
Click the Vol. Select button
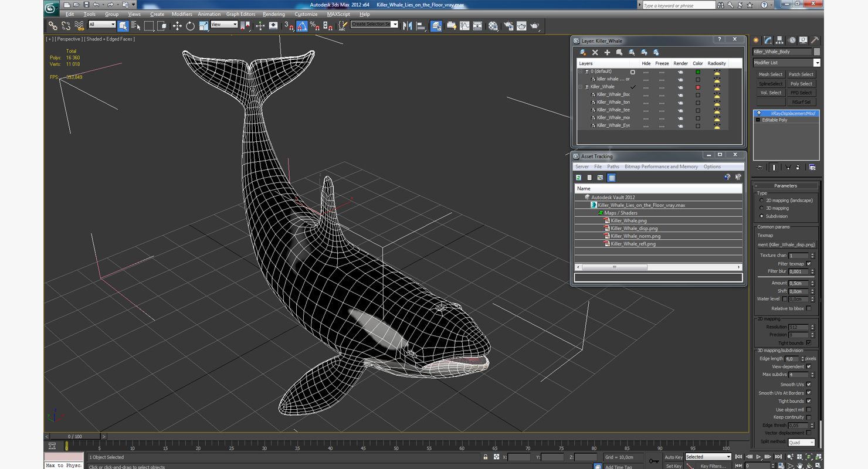[x=771, y=93]
